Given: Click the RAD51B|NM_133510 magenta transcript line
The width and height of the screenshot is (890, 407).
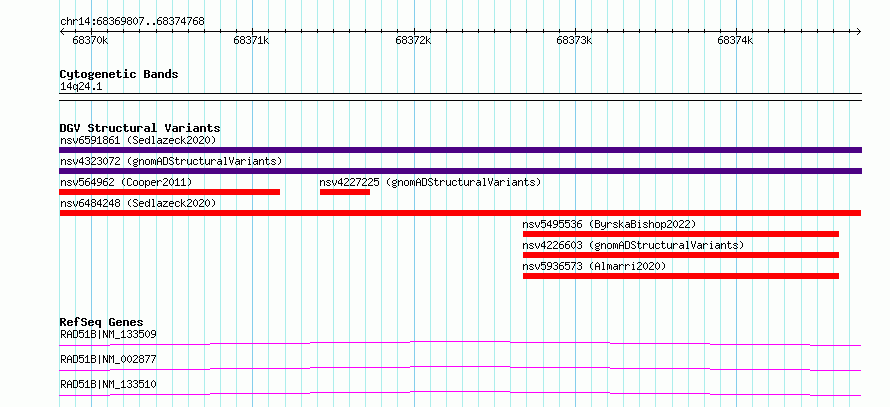Looking at the screenshot, I should tap(460, 393).
